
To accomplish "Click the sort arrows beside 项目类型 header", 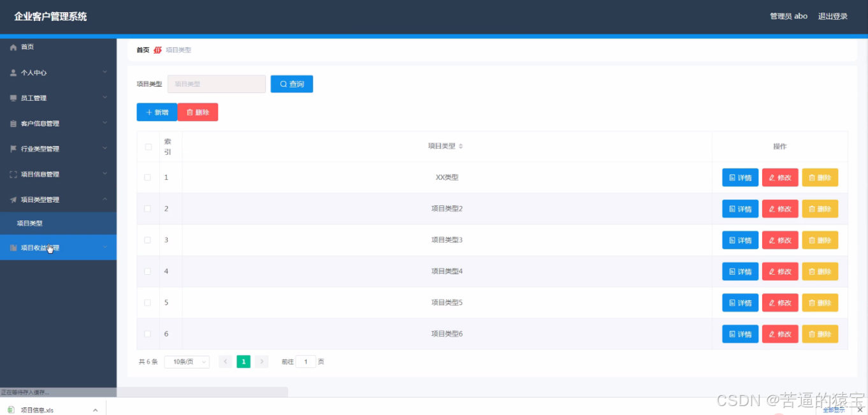I will click(x=461, y=146).
